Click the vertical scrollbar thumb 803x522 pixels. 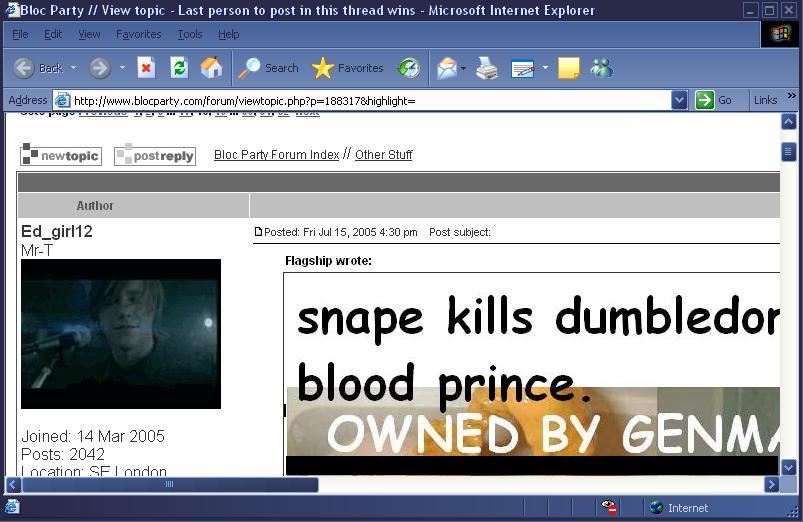[789, 152]
